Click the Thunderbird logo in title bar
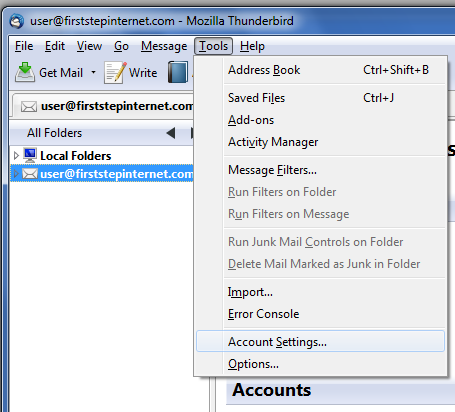Screen dimensions: 455x412 click(x=17, y=21)
